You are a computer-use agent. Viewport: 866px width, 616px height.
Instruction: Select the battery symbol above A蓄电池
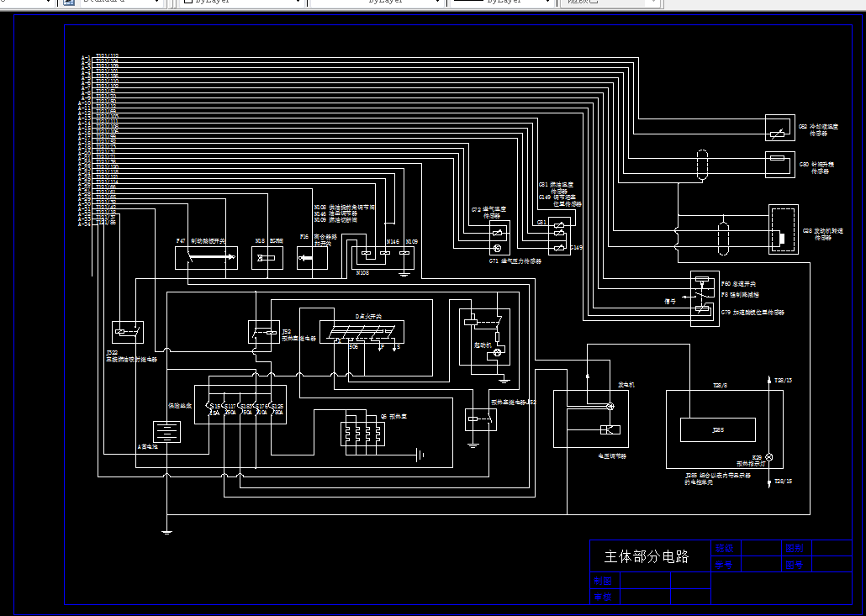tap(166, 432)
